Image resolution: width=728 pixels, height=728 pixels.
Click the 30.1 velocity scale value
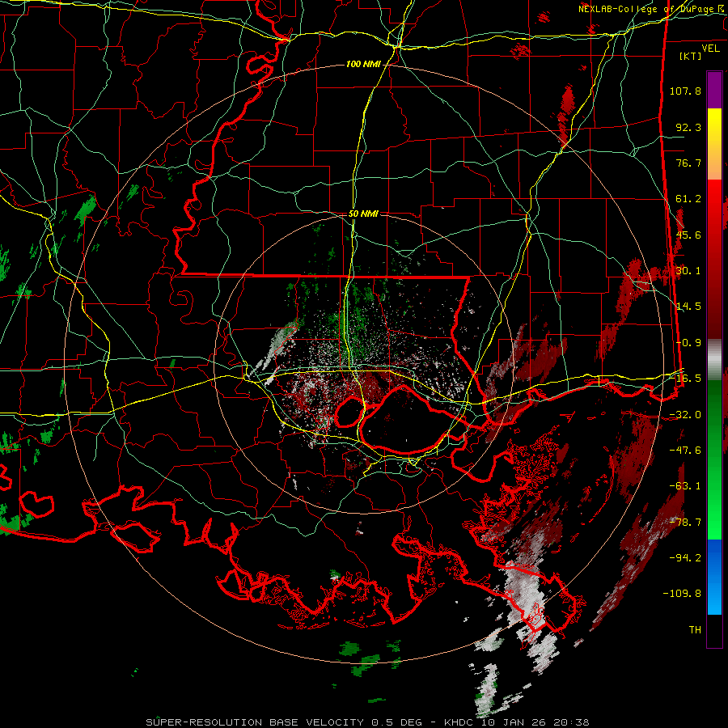(x=688, y=271)
